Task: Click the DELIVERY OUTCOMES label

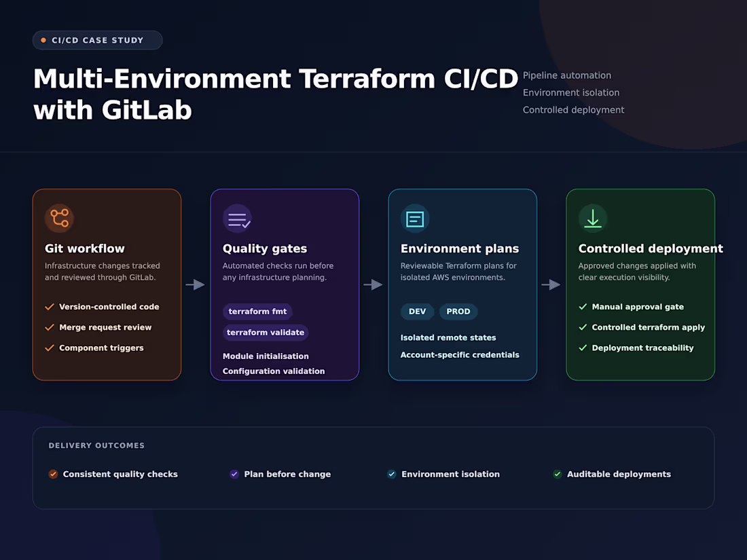Action: 96,445
